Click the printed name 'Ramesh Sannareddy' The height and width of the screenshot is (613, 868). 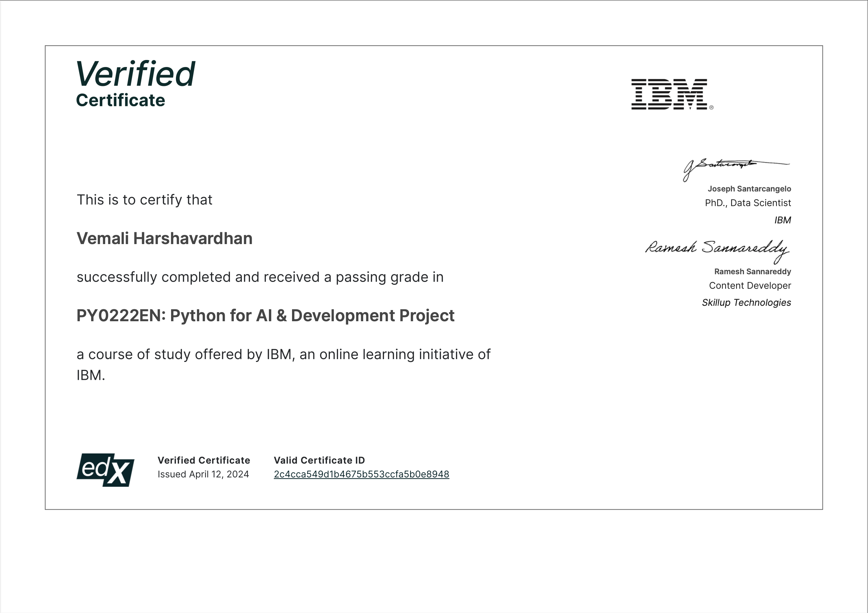pyautogui.click(x=752, y=271)
